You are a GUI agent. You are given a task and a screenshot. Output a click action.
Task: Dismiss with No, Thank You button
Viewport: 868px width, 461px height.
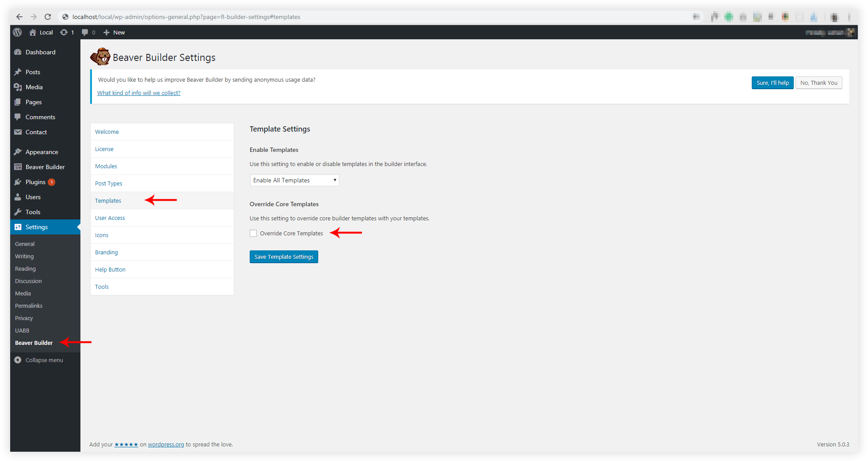point(818,83)
